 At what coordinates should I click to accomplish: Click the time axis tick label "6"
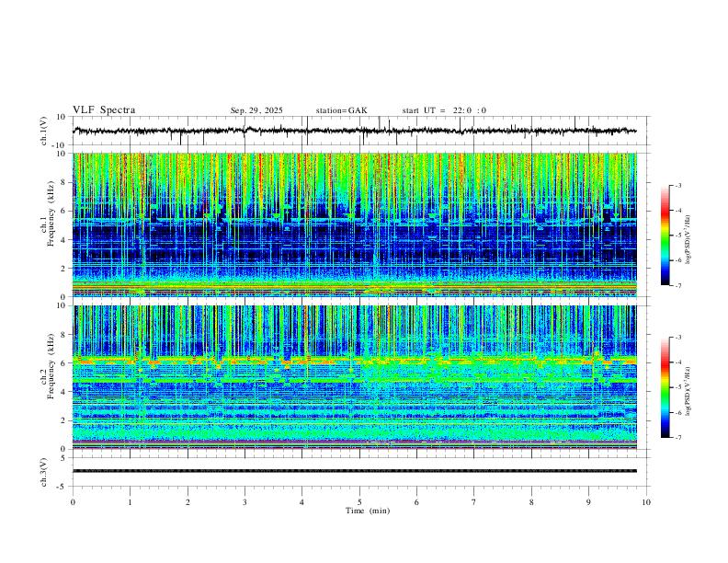[416, 502]
